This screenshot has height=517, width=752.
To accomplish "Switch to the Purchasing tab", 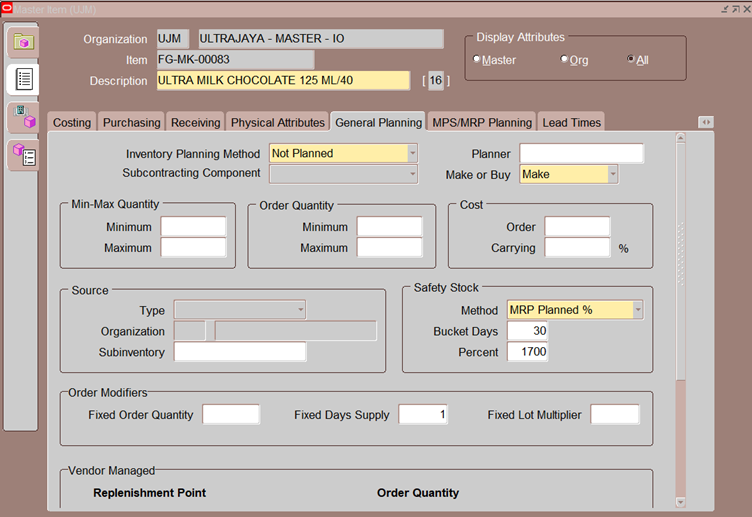I will click(x=131, y=122).
